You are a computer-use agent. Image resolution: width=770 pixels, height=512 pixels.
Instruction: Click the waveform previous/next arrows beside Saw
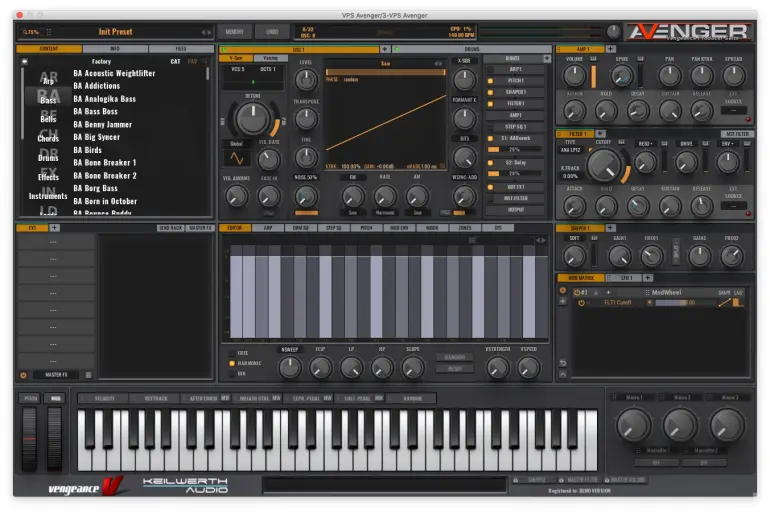438,63
